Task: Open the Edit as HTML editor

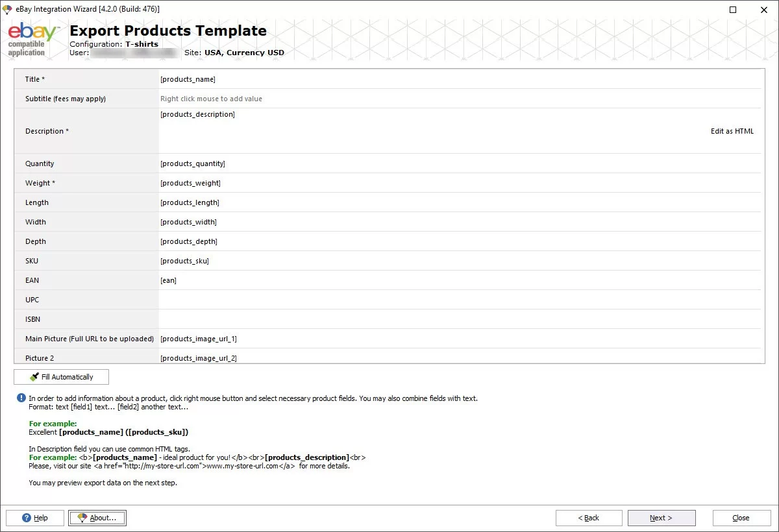Action: [x=732, y=131]
